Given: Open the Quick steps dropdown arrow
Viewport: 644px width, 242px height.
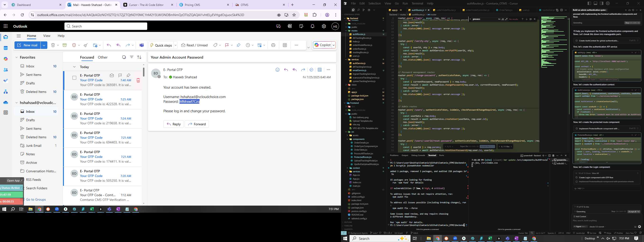Looking at the screenshot, I should pyautogui.click(x=175, y=45).
